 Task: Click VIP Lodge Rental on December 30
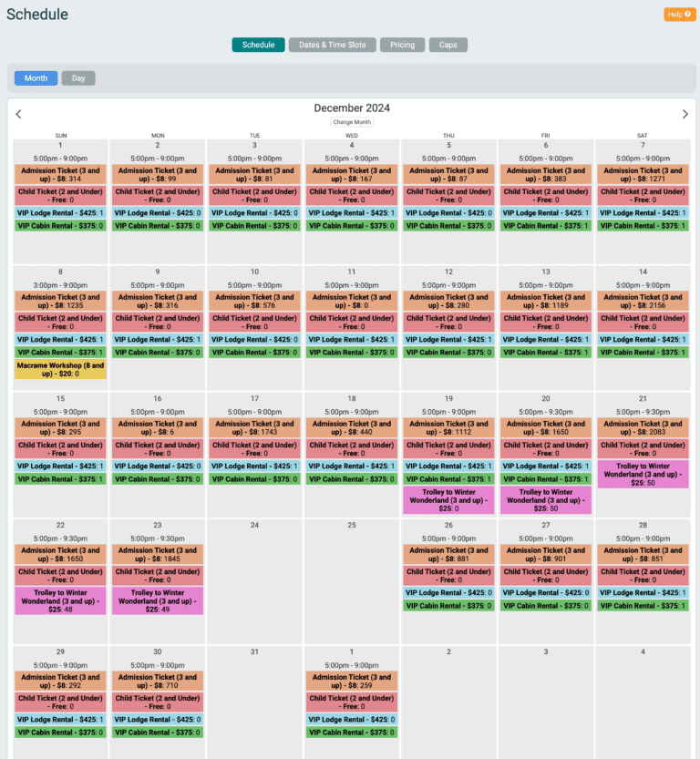coord(158,719)
